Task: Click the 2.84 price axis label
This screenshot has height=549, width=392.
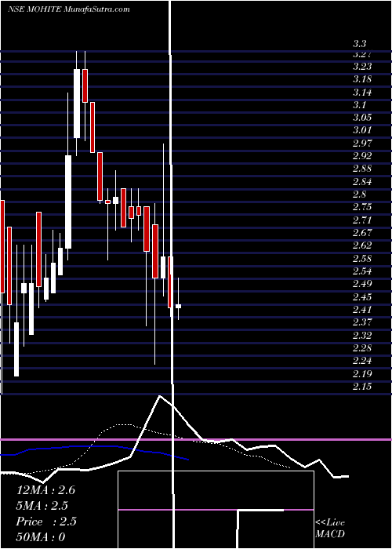Action: pyautogui.click(x=362, y=182)
